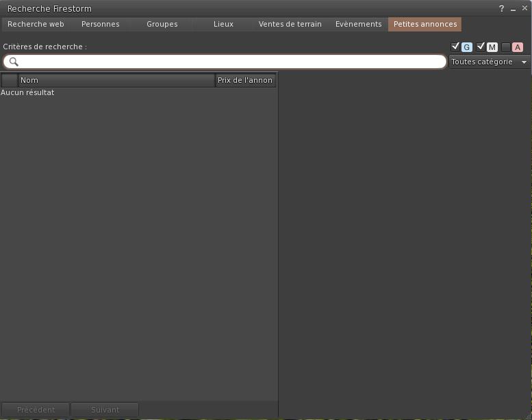Switch to the Recherche web tab
532x420 pixels.
point(36,24)
